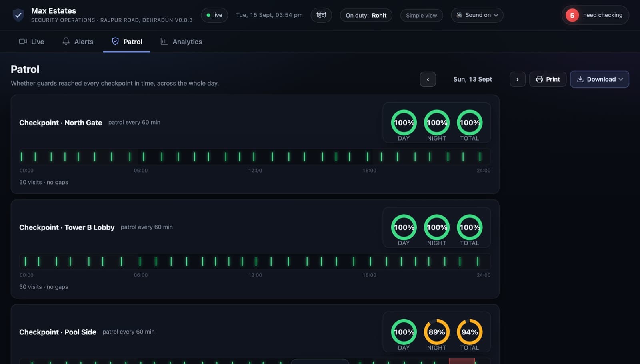Screen dimensions: 640x364
Task: Click the live status indicator
Action: point(214,15)
